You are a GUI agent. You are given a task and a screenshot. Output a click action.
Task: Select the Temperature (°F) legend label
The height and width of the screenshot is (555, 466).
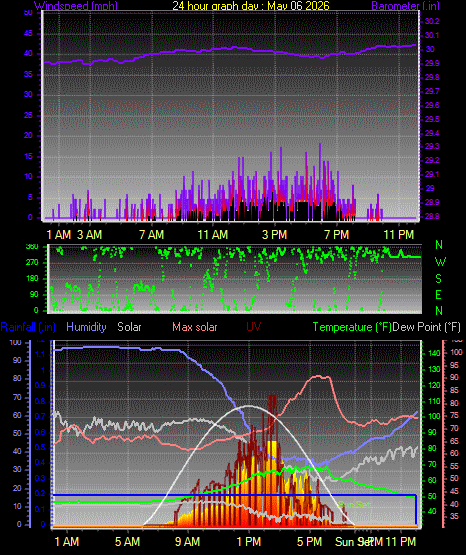pyautogui.click(x=352, y=327)
